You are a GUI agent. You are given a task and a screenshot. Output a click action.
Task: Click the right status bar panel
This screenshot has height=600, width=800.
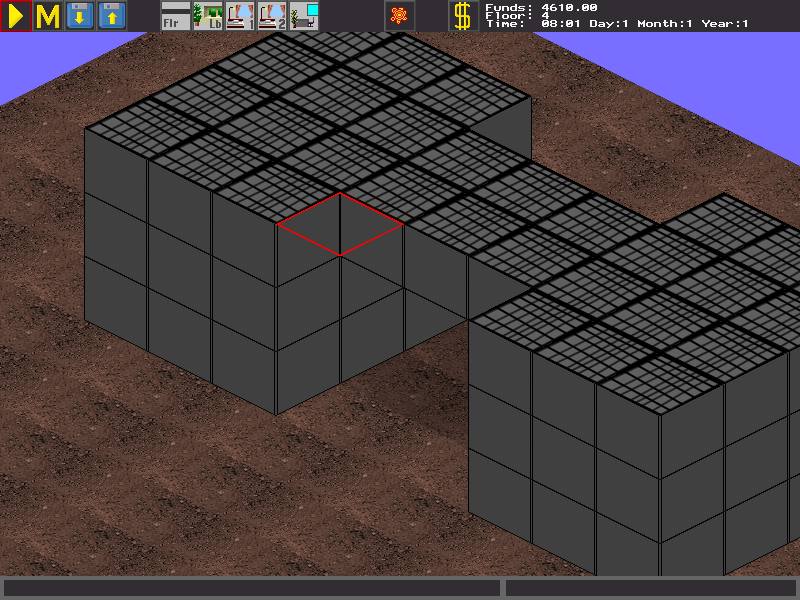point(651,587)
